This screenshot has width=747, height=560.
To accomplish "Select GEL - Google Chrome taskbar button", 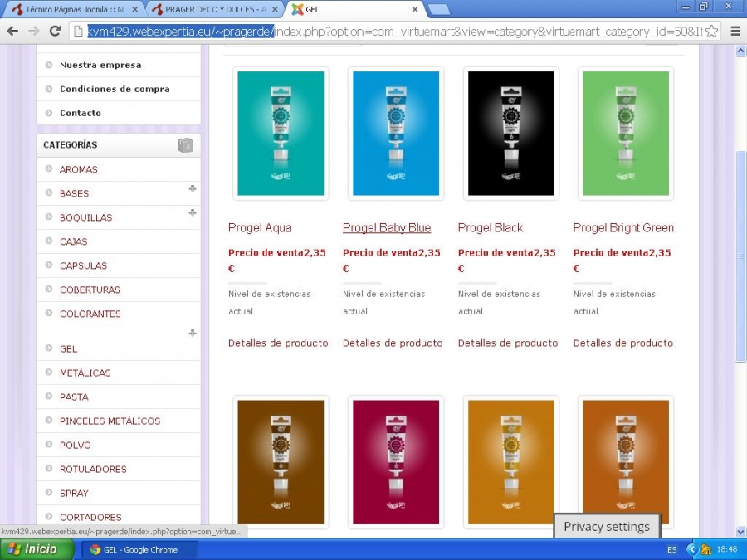I will [x=140, y=550].
